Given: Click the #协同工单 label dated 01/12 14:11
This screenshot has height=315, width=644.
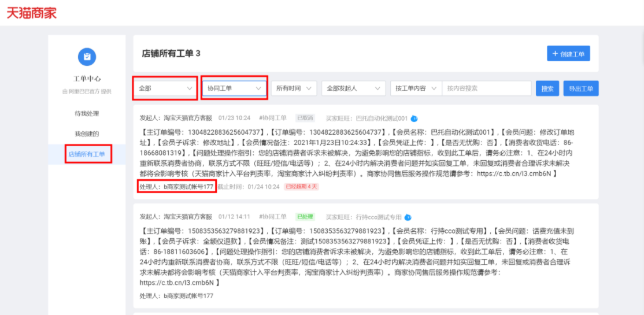Looking at the screenshot, I should pos(273,217).
